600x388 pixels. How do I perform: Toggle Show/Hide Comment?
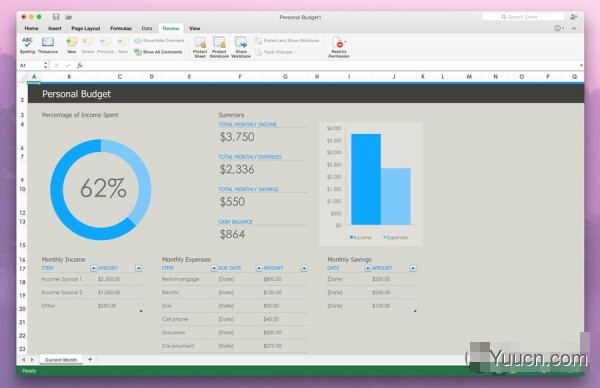click(159, 41)
